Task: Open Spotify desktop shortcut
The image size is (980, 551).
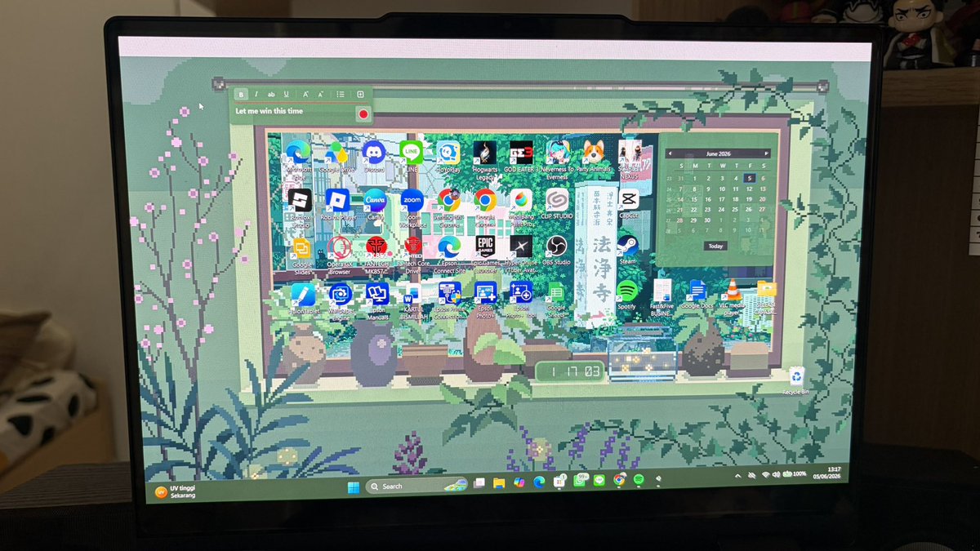Action: point(626,295)
